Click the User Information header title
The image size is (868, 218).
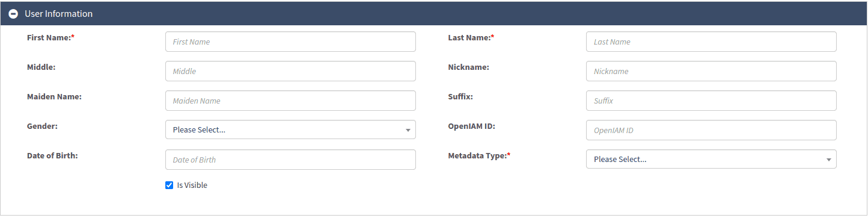58,13
